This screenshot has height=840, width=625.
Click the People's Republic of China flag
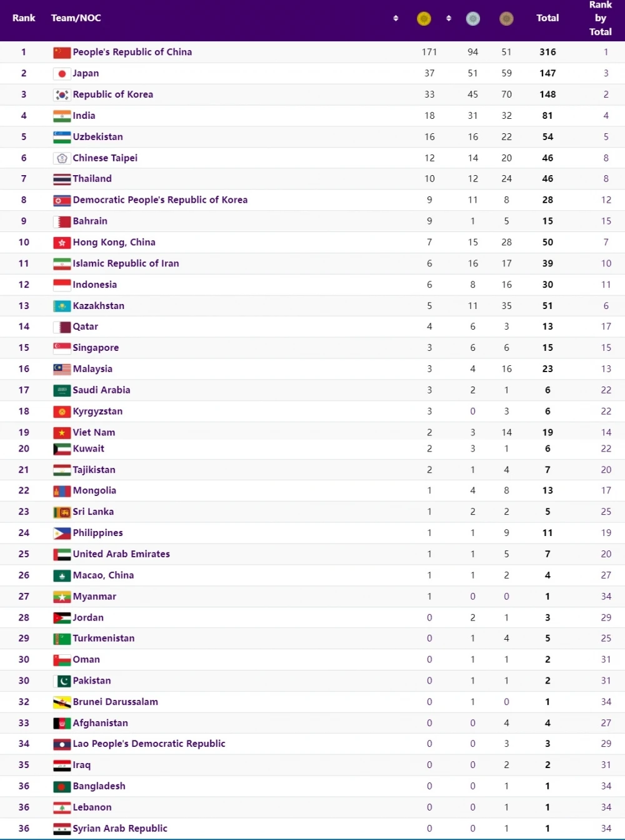[x=62, y=53]
